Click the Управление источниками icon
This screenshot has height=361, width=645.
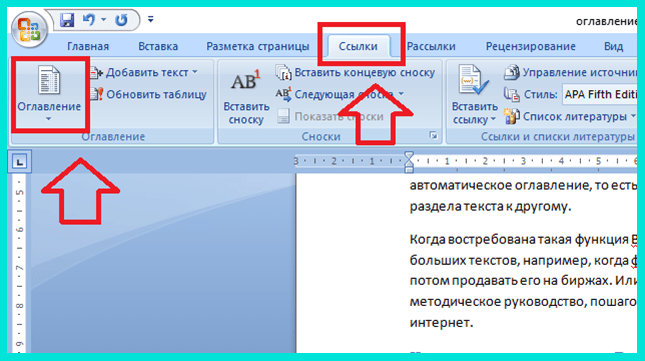tap(512, 73)
